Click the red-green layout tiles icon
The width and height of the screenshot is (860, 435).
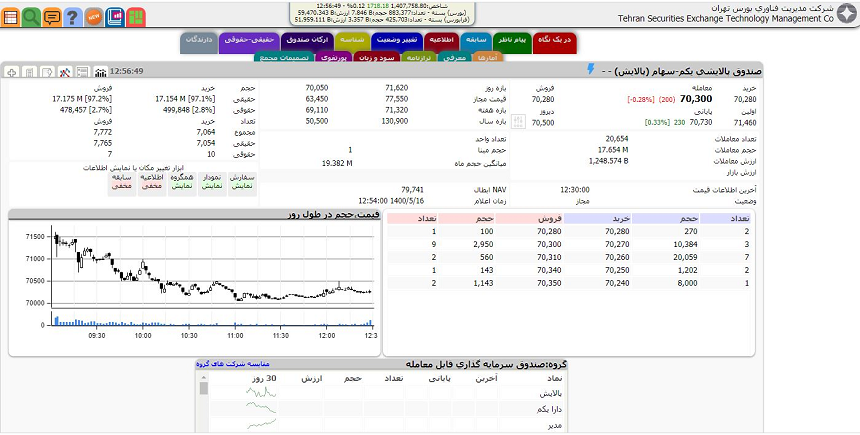[134, 17]
